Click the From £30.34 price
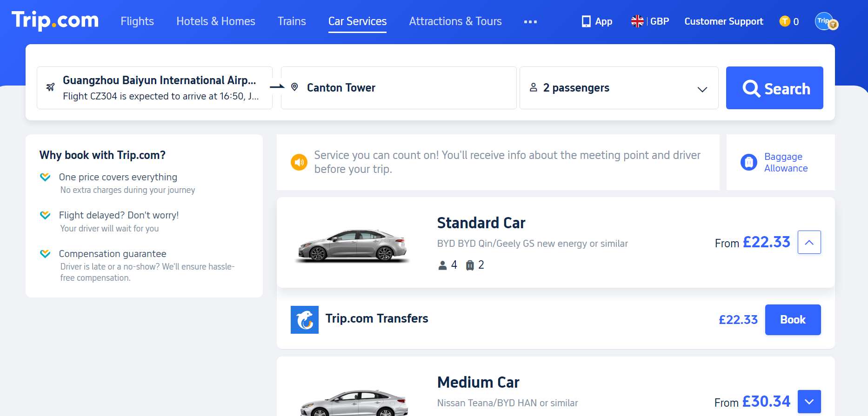Image resolution: width=868 pixels, height=416 pixels. coord(752,402)
